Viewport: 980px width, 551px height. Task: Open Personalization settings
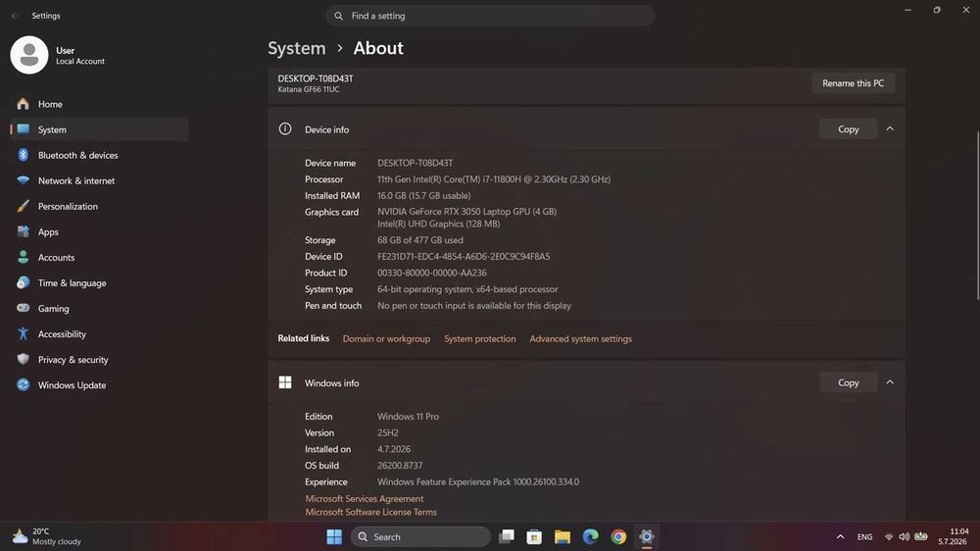tap(99, 207)
